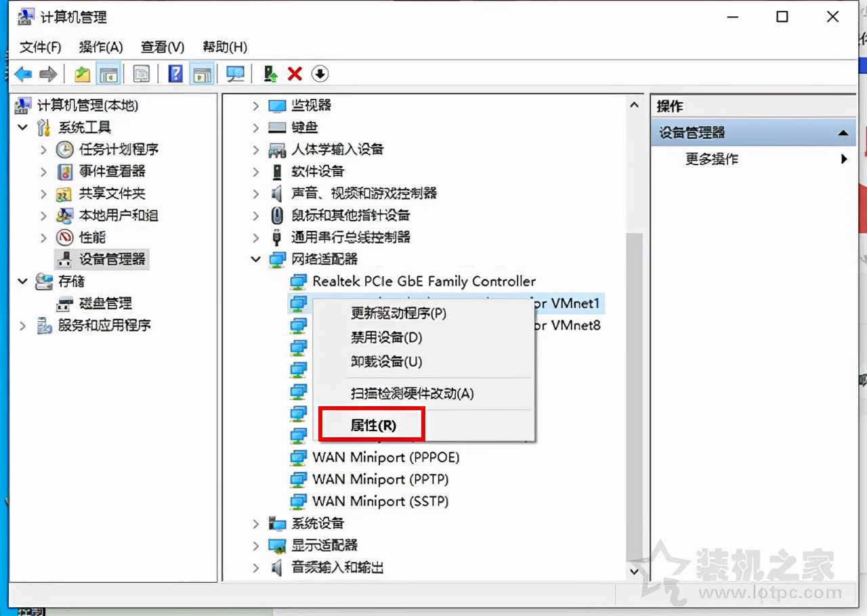Toggle the action pane visibility toolbar icon

click(x=202, y=73)
